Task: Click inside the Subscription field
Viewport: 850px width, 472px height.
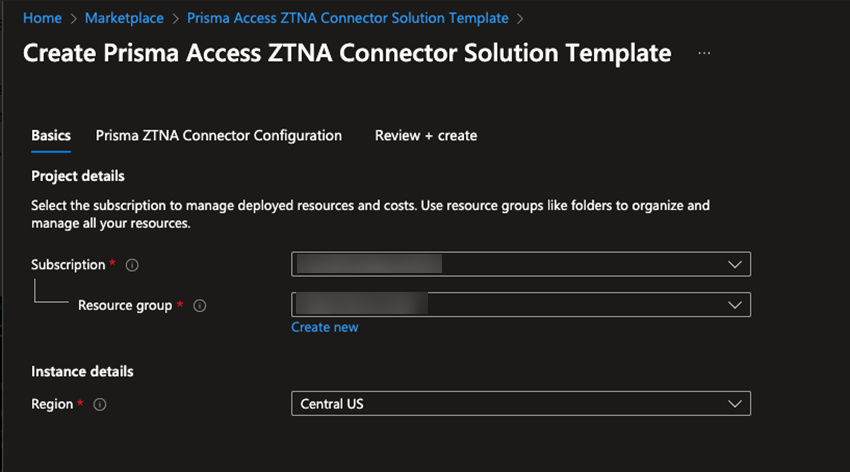Action: point(520,264)
